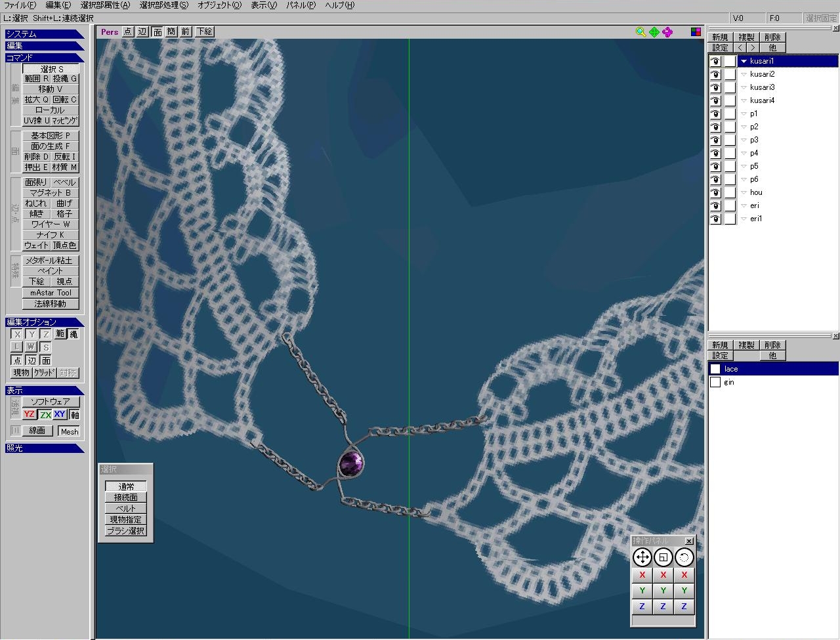Click the four-color viewport layout icon
The width and height of the screenshot is (840, 640).
click(x=696, y=32)
